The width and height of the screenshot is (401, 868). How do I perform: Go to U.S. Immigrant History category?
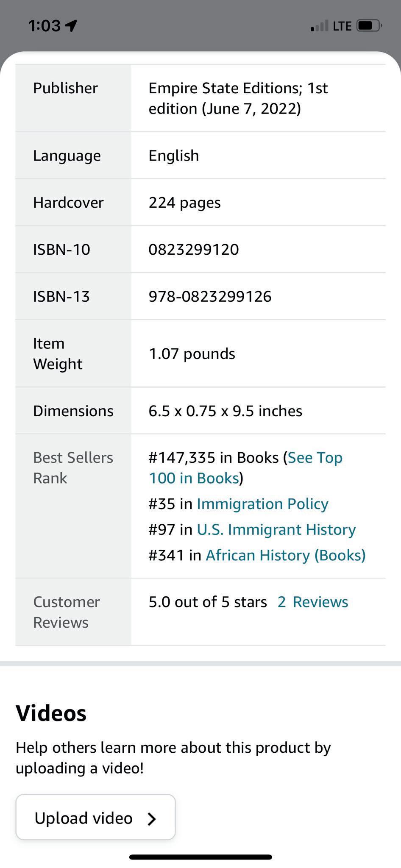(x=276, y=530)
